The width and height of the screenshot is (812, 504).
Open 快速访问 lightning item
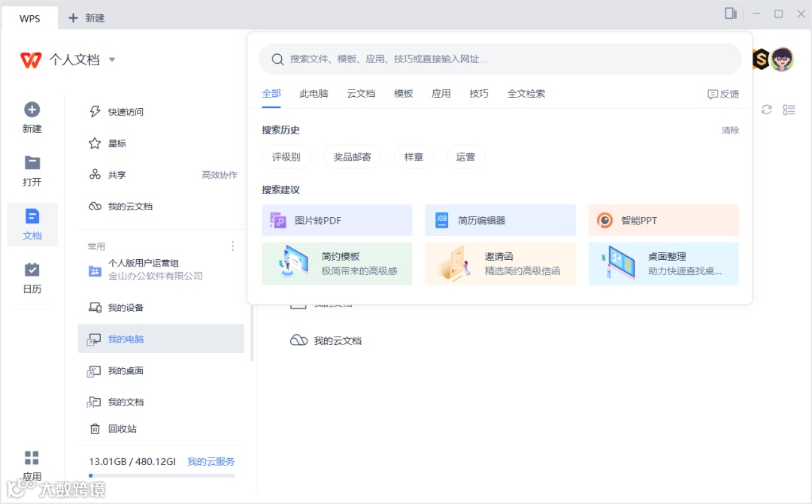coord(161,112)
